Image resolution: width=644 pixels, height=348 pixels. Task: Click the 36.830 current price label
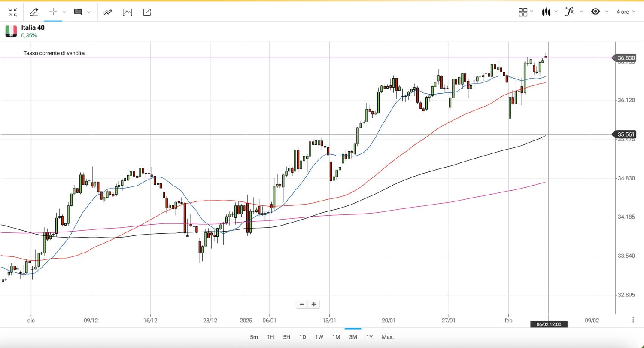pyautogui.click(x=626, y=58)
